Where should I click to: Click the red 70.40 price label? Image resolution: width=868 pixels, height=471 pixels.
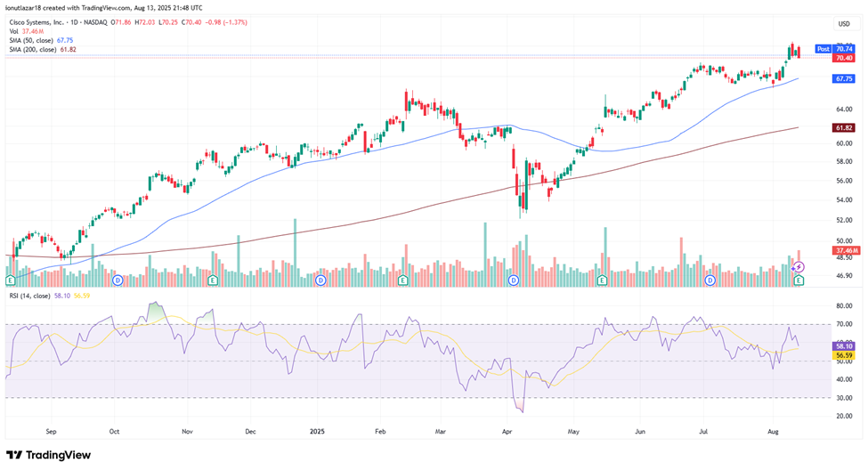tap(843, 58)
